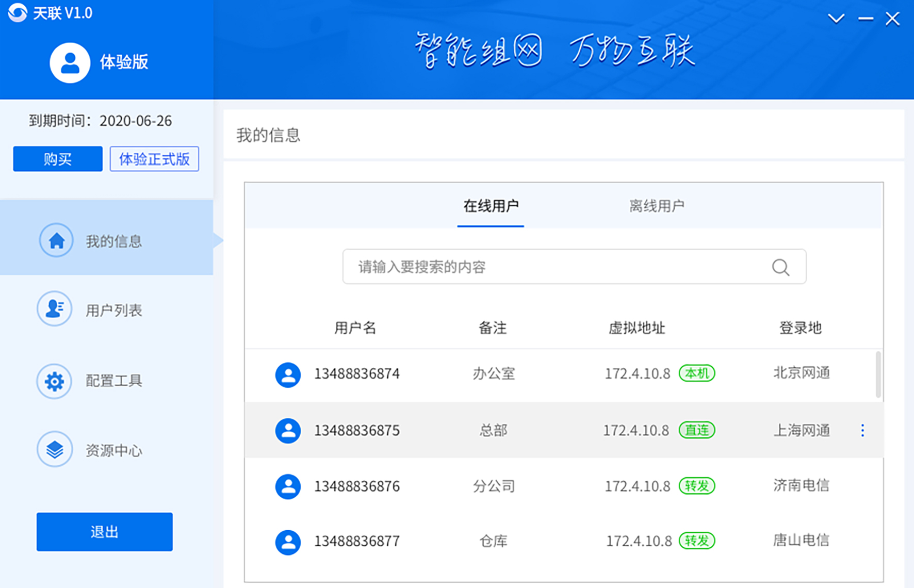The width and height of the screenshot is (914, 588).
Task: Open 用户列表 via its user list icon
Action: tap(54, 309)
